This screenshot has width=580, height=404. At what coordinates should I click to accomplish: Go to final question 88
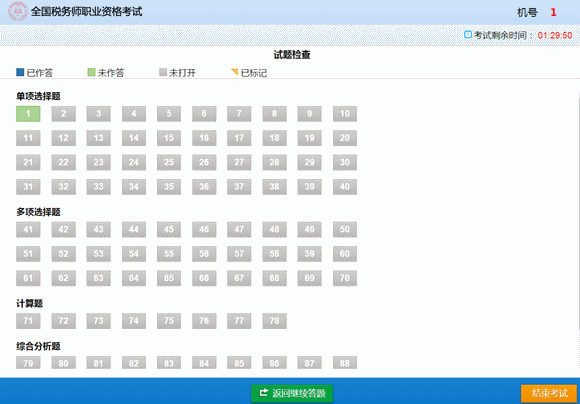click(x=345, y=363)
